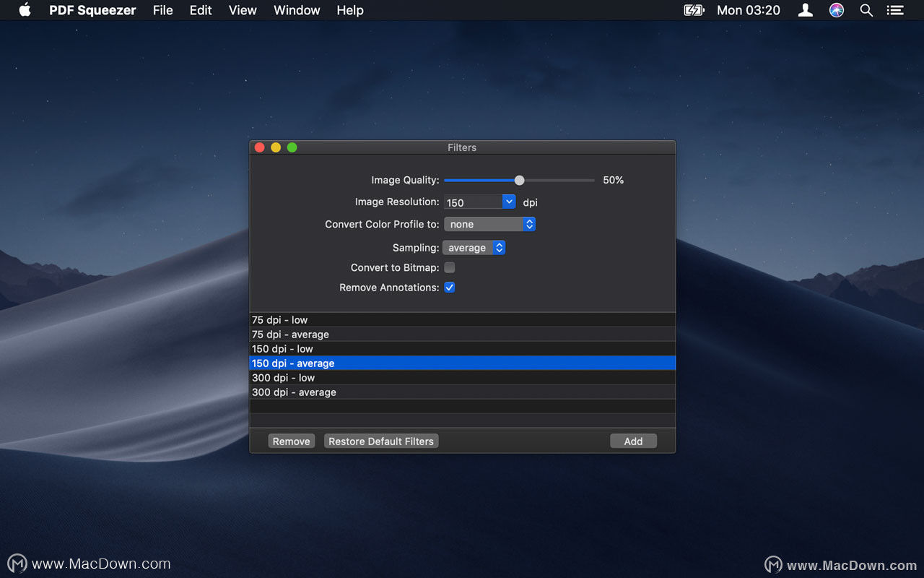Uncheck the Remove Annotations checkbox
Viewport: 924px width, 578px height.
pyautogui.click(x=450, y=288)
